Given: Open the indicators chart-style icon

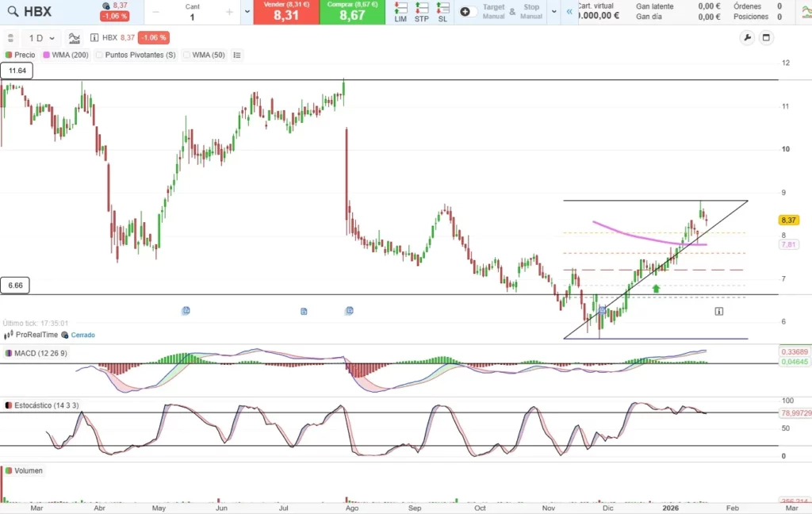Looking at the screenshot, I should pos(74,37).
